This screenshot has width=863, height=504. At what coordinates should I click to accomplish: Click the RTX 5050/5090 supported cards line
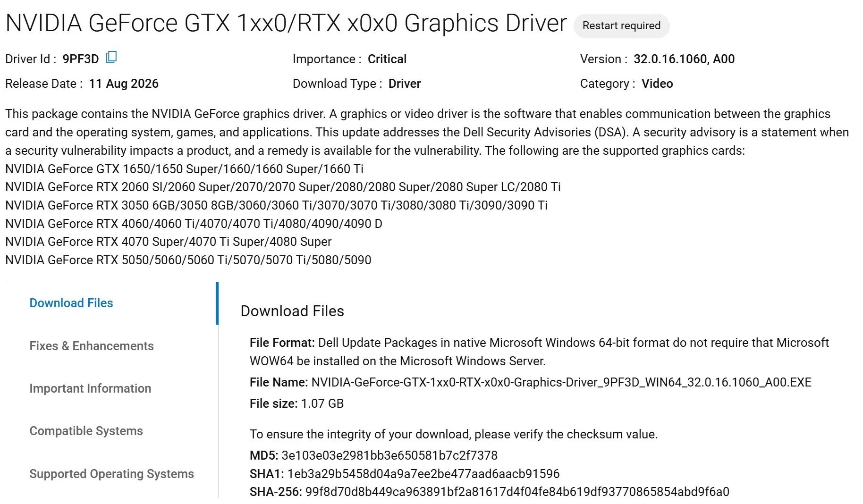[188, 260]
